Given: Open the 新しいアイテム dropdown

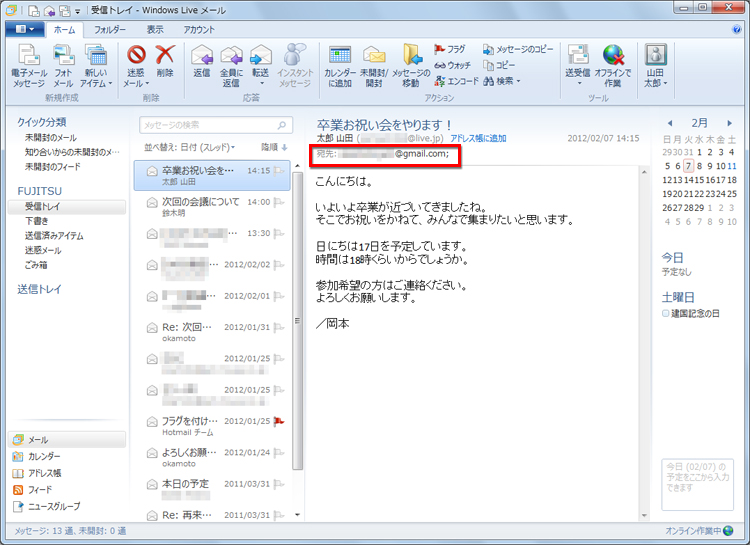Looking at the screenshot, I should click(96, 66).
